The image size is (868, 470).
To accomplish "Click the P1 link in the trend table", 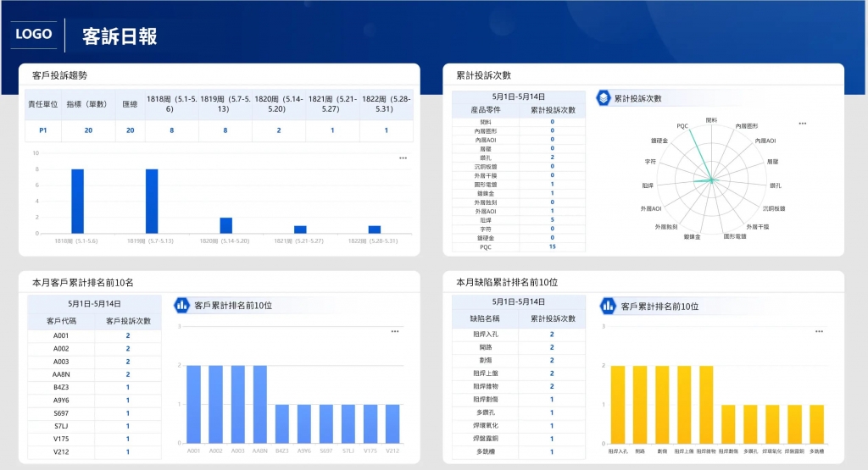I will [x=42, y=130].
